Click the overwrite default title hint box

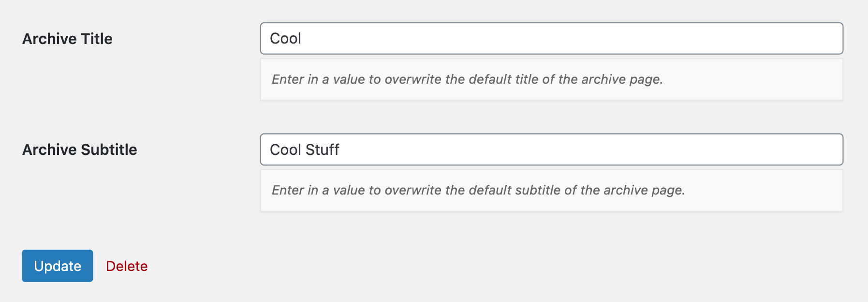[551, 79]
